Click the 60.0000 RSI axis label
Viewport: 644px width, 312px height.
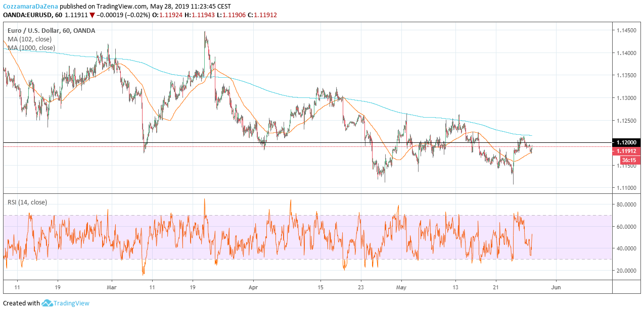pos(626,227)
